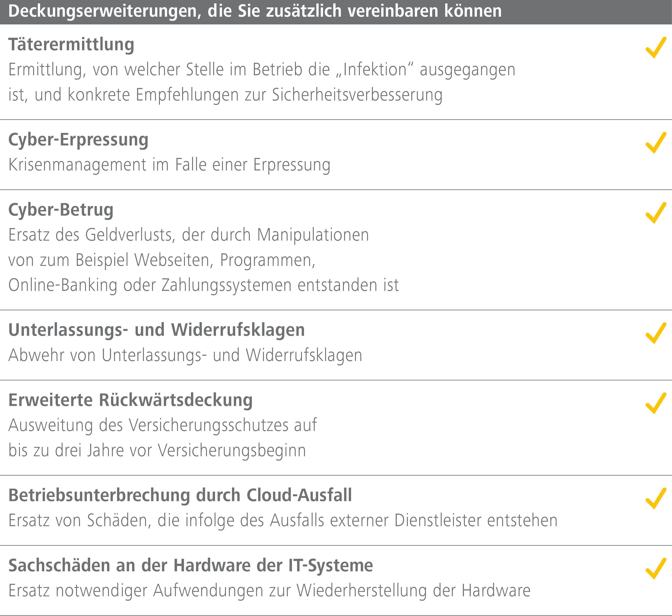Click the Unterlassungs- und Widerrufsklagen heading
The image size is (672, 616).
click(157, 330)
